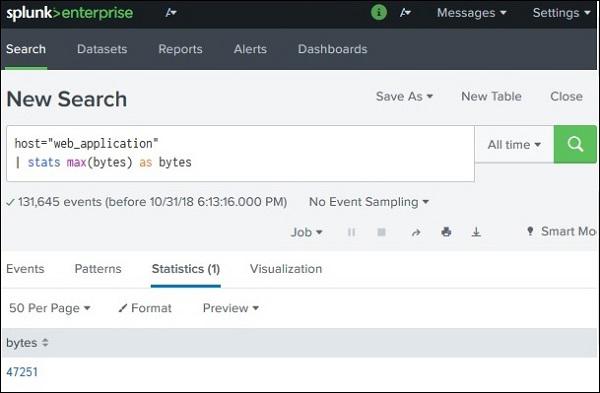Select the Statistics (1) tab

pyautogui.click(x=186, y=269)
